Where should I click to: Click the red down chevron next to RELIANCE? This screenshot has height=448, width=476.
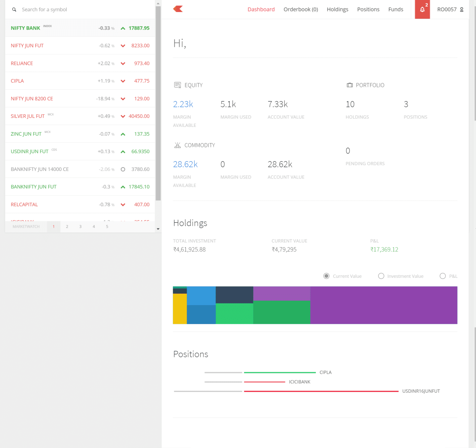point(123,64)
